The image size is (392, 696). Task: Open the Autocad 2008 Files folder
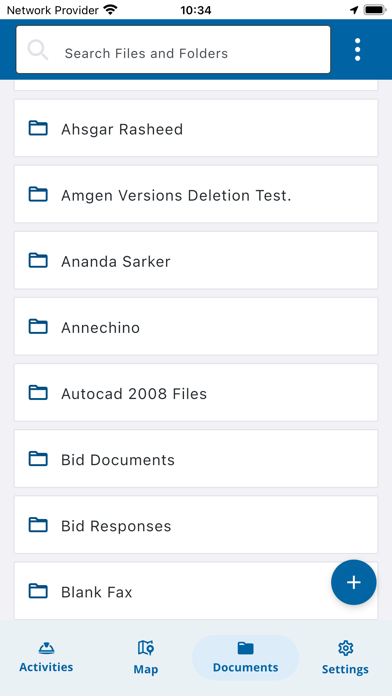(196, 392)
